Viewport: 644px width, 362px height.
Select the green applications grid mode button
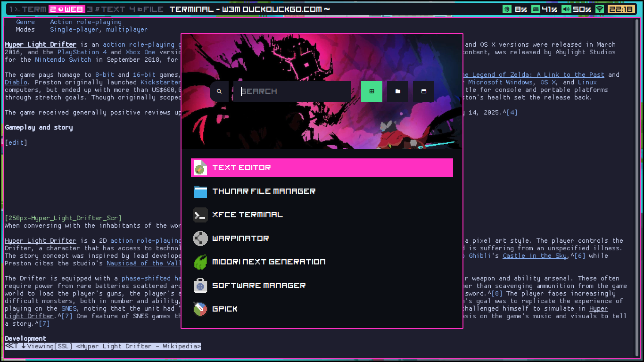(x=372, y=91)
